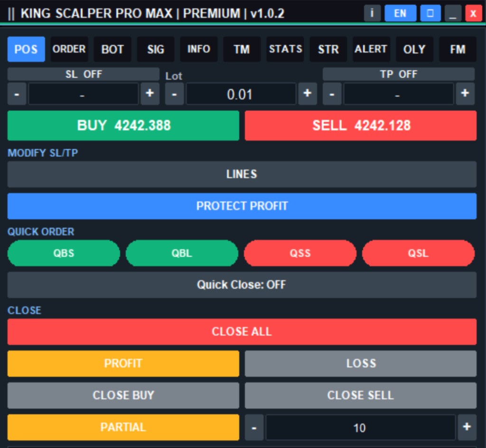Switch to the ALERT tab
Image resolution: width=486 pixels, height=448 pixels.
pyautogui.click(x=371, y=49)
